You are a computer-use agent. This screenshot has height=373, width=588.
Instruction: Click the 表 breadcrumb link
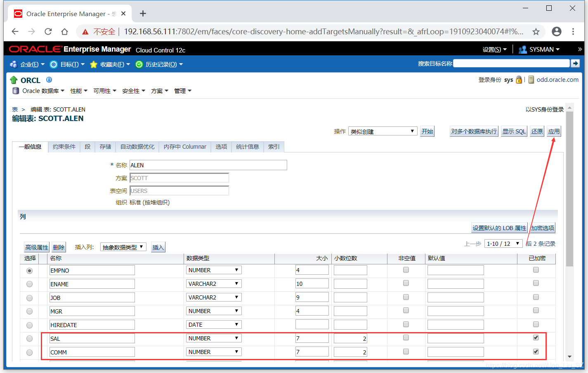click(x=15, y=109)
